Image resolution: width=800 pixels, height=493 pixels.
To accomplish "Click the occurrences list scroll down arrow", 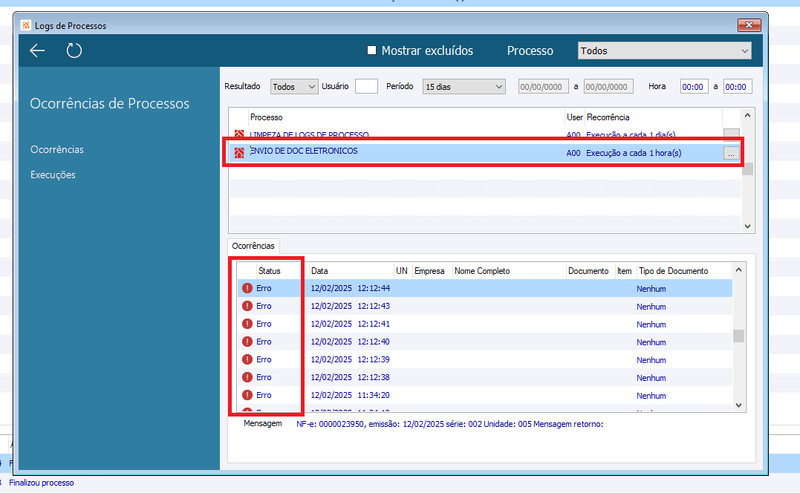I will [738, 405].
